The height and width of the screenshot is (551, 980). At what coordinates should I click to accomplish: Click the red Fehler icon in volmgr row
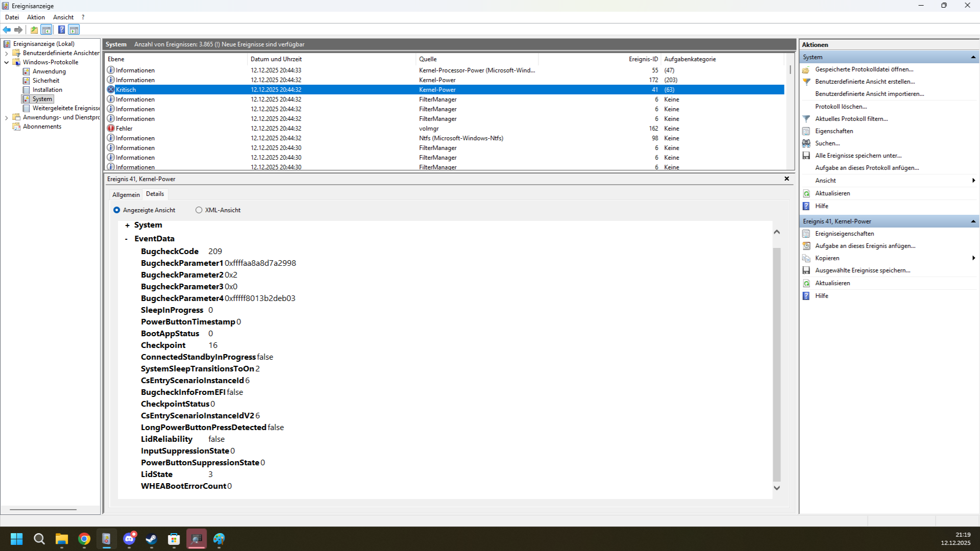coord(111,128)
